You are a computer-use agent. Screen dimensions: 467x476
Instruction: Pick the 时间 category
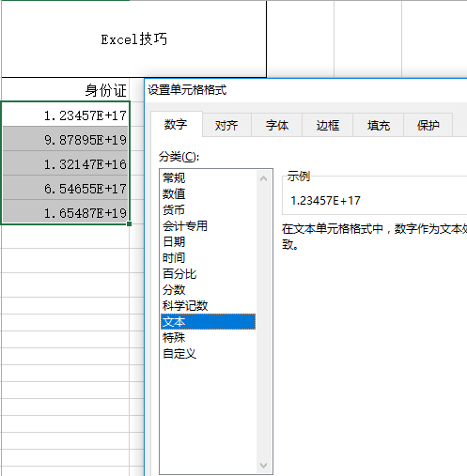[x=208, y=258]
